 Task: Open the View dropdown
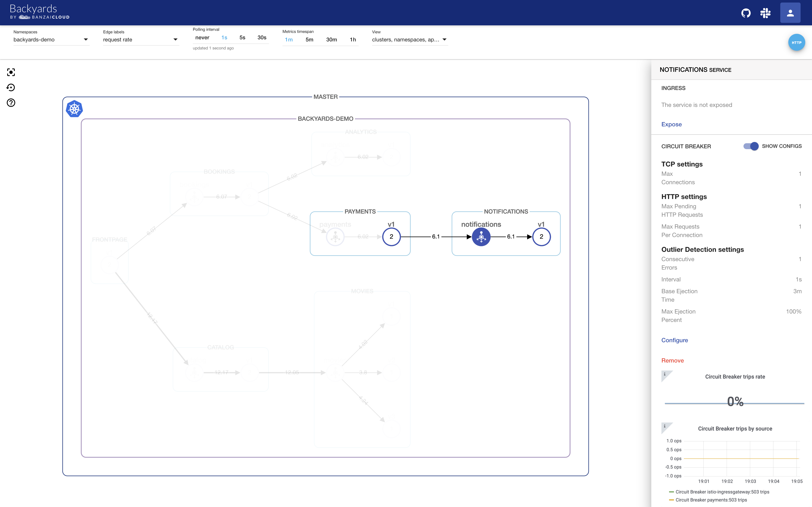409,40
